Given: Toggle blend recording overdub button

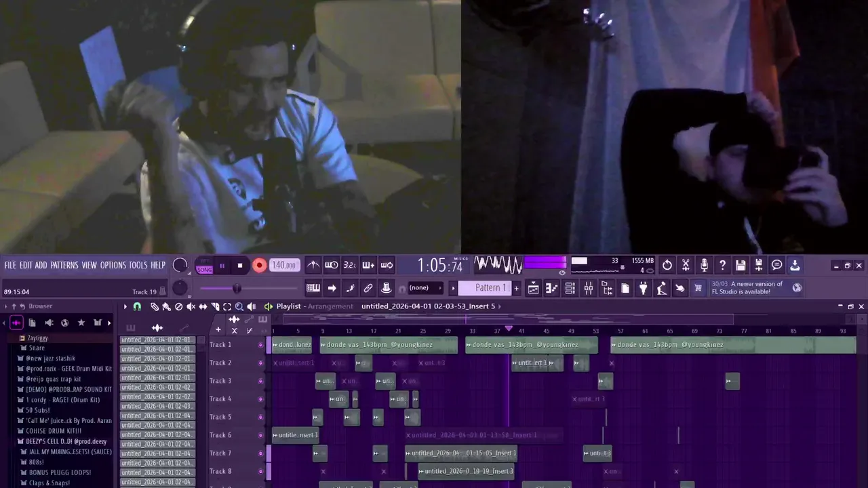Looking at the screenshot, I should point(368,265).
